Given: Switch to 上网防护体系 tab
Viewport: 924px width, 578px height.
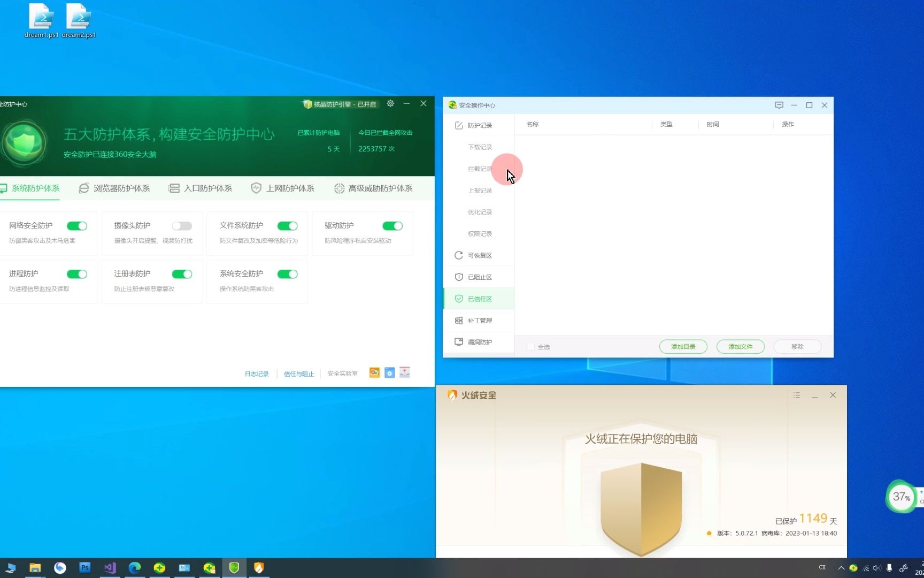Looking at the screenshot, I should [283, 188].
